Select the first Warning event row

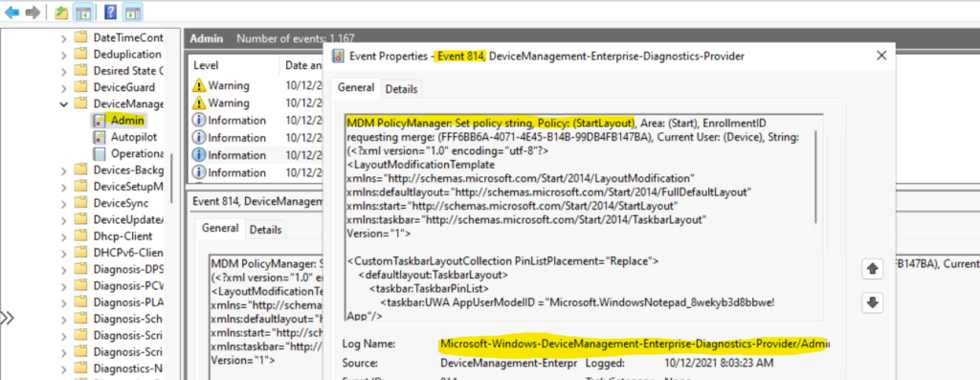point(256,85)
